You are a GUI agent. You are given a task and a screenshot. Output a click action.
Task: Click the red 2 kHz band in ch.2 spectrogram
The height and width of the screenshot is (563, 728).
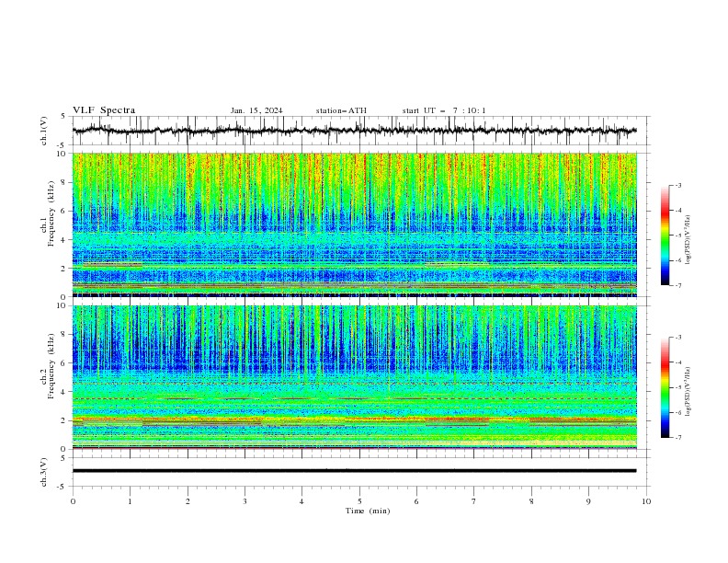point(355,420)
